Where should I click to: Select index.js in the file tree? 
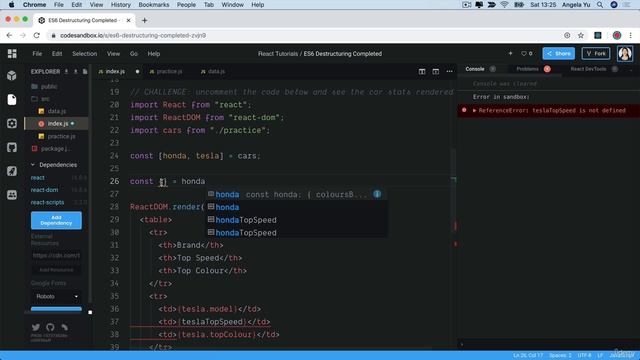click(x=56, y=123)
